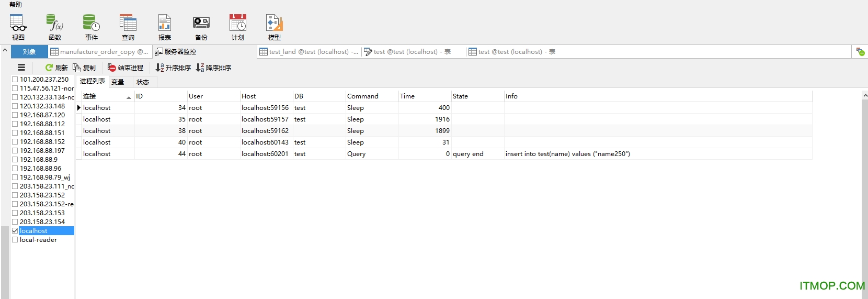
Task: Click the 函数 (Function) icon
Action: 55,27
